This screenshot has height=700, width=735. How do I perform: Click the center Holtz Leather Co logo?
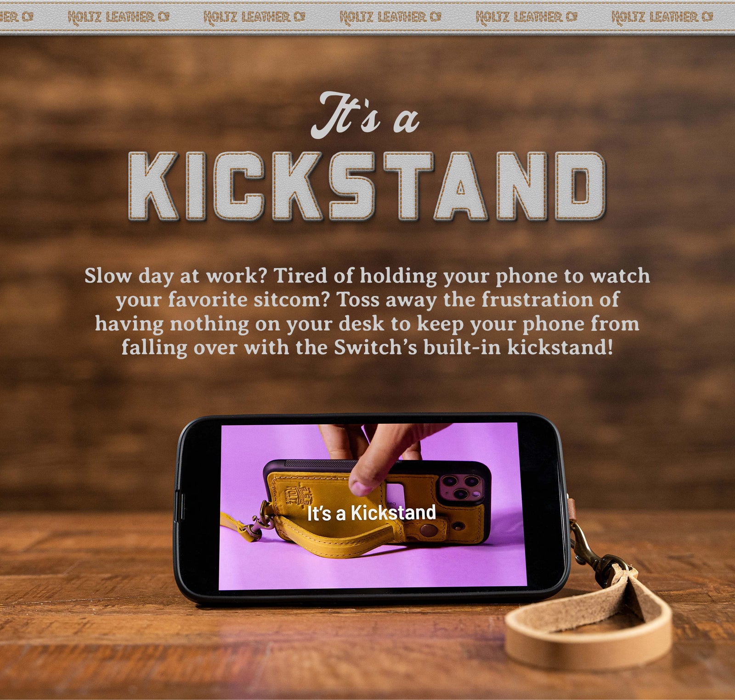390,17
